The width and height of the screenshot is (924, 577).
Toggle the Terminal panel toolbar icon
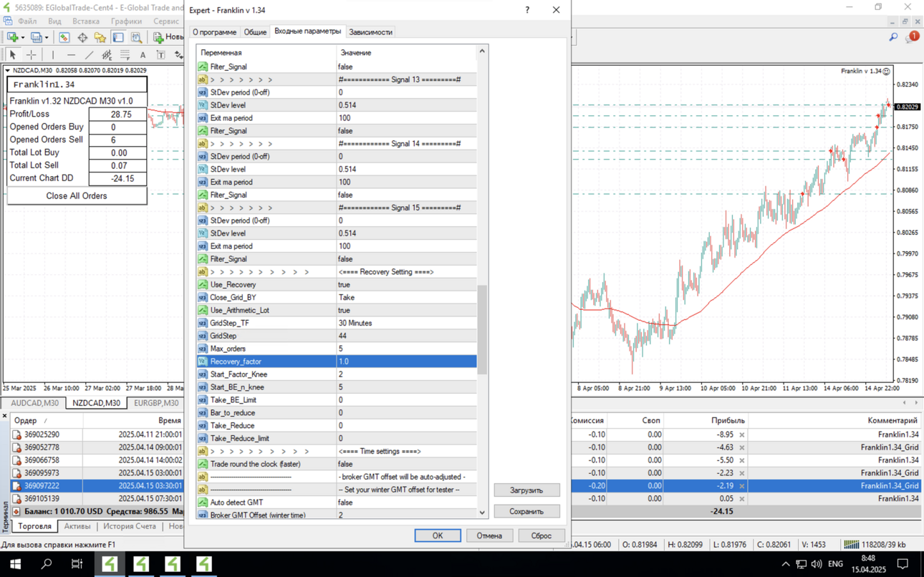pyautogui.click(x=118, y=37)
